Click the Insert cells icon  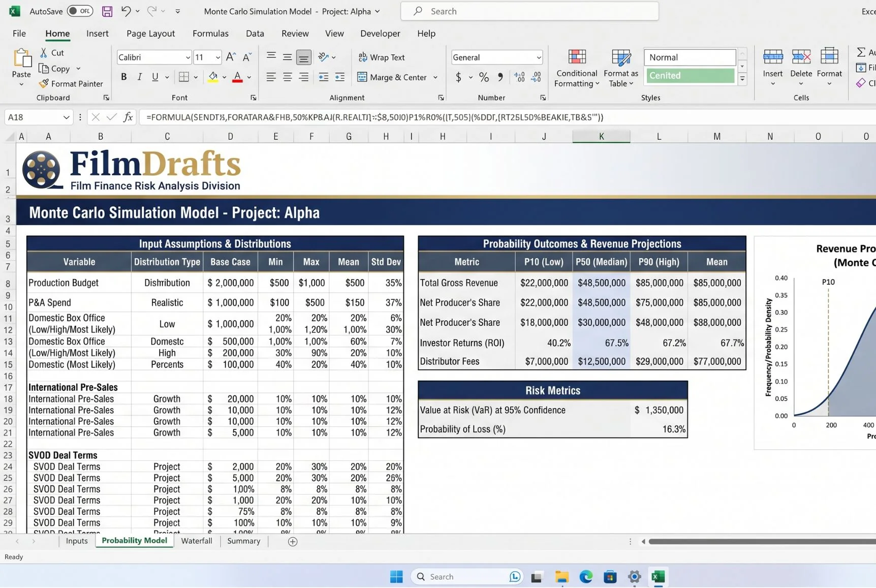tap(773, 56)
